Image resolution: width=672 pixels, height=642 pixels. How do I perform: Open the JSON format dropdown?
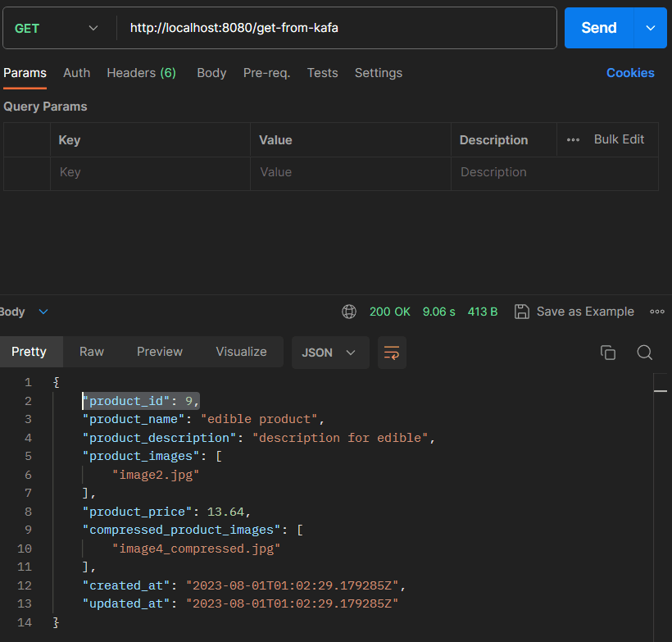click(x=329, y=353)
